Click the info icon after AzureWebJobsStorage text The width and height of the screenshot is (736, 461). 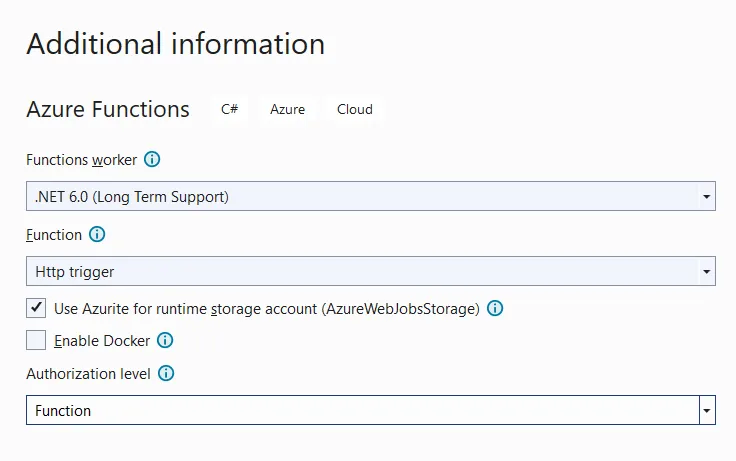(x=494, y=308)
